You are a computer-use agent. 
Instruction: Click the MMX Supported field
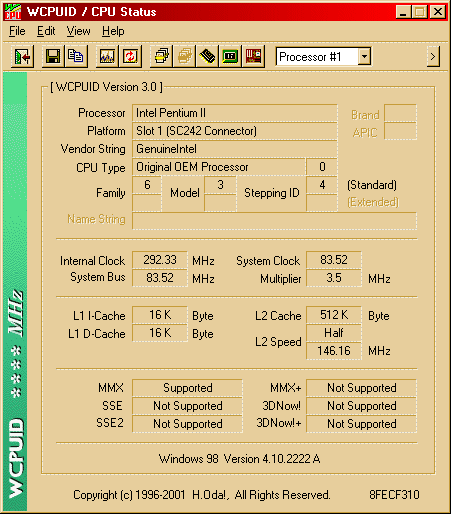tap(187, 388)
